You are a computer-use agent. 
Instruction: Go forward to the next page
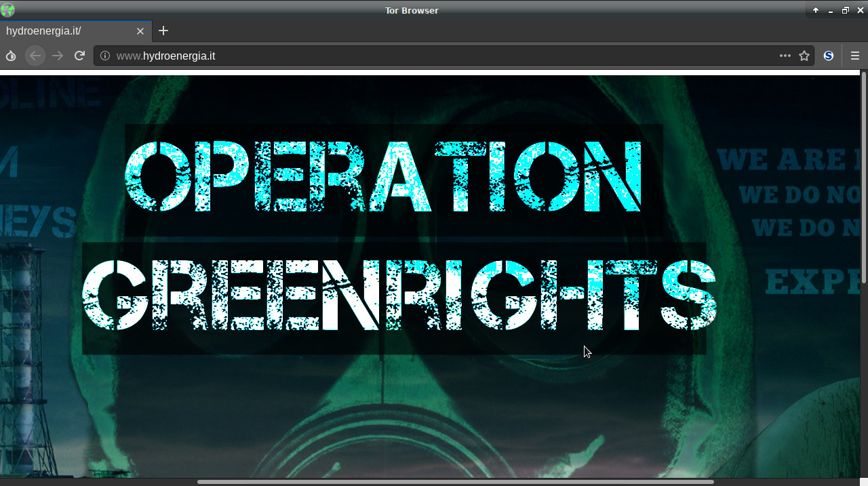tap(58, 56)
